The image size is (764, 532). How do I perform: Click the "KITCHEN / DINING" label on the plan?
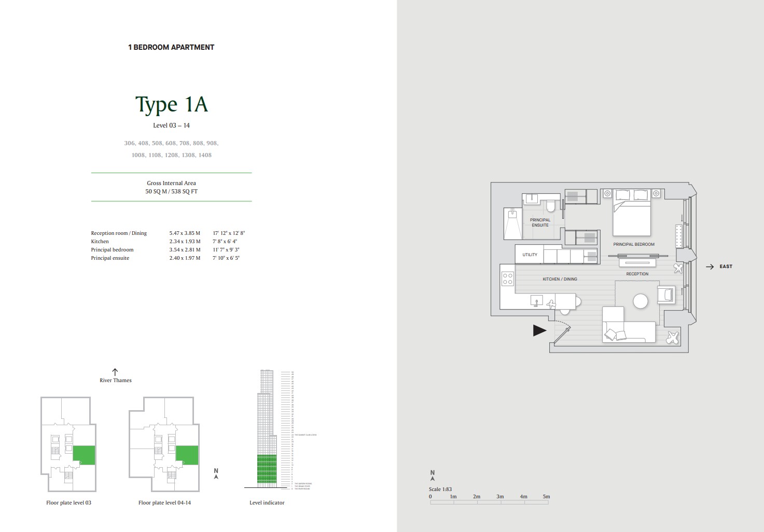[x=560, y=279]
